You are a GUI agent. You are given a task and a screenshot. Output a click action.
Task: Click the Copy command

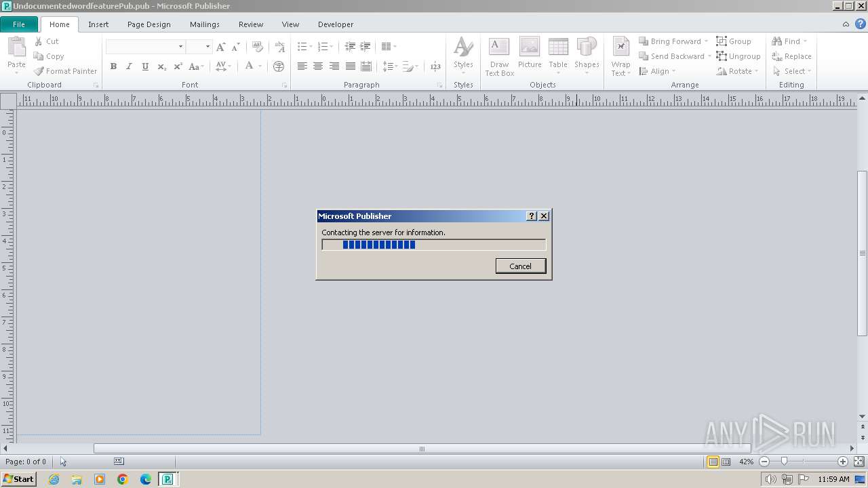pos(49,56)
